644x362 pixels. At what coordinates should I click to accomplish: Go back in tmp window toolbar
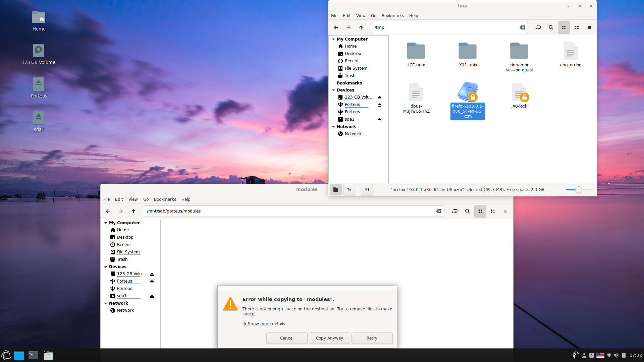click(x=336, y=27)
